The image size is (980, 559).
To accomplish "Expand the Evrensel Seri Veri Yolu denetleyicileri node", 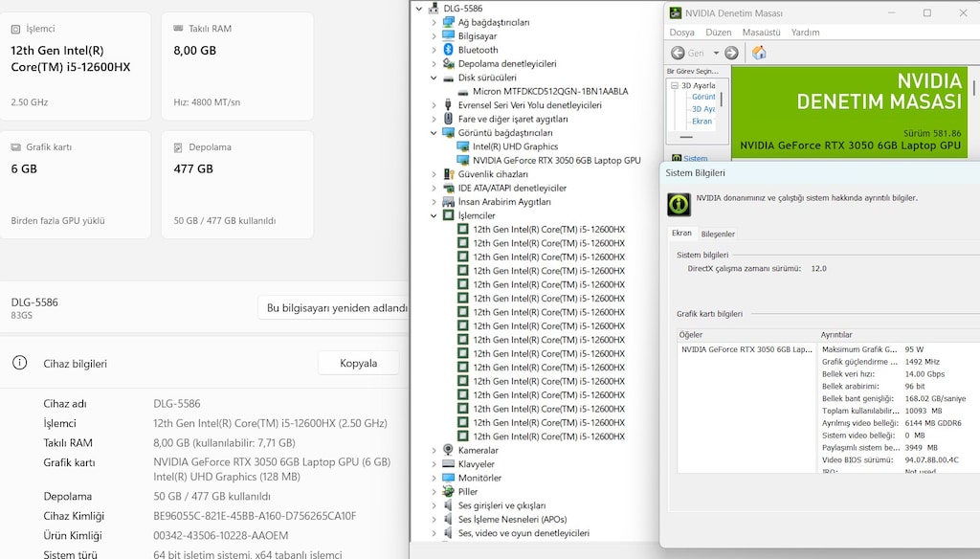I will pyautogui.click(x=434, y=105).
